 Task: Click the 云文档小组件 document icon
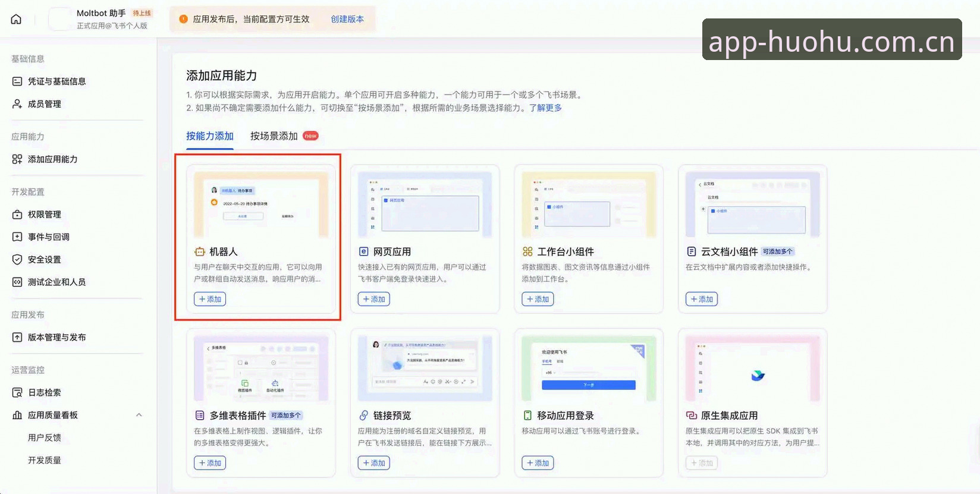pos(691,252)
